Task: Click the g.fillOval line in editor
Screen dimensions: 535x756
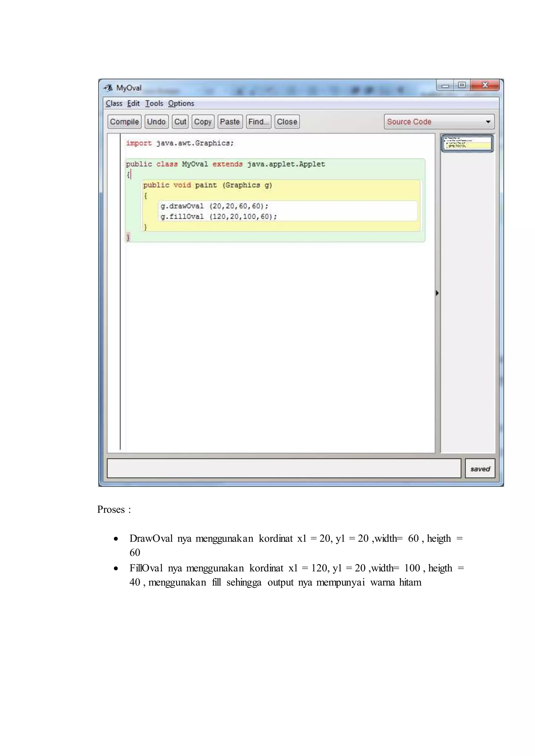Action: click(219, 216)
